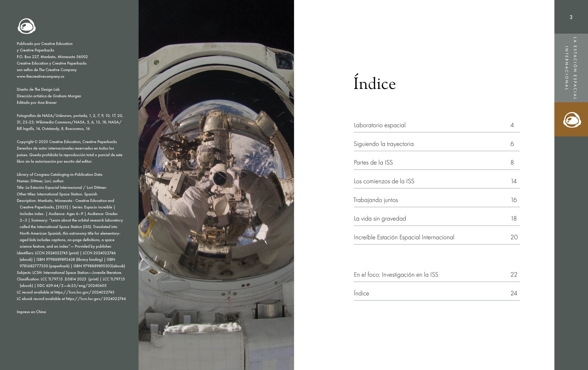
Task: Click the astronaut helmet icon on the brown tab
Action: pos(572,120)
